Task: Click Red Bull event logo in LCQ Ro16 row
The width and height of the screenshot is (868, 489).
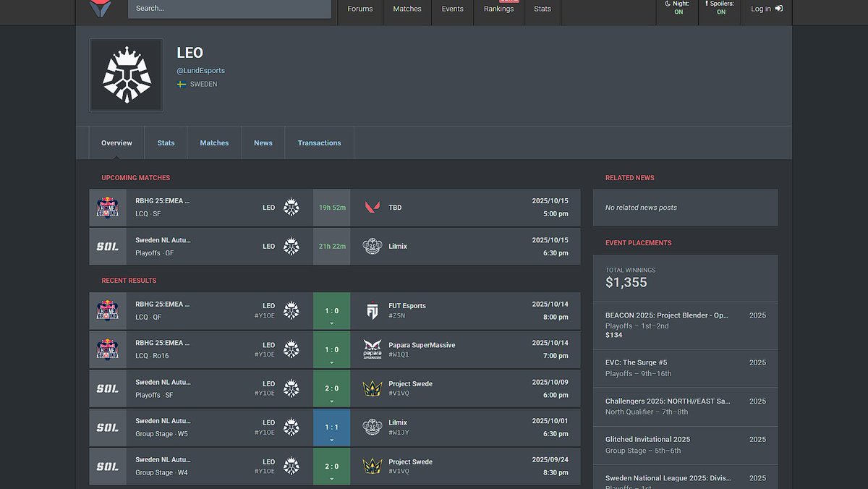Action: (x=108, y=350)
